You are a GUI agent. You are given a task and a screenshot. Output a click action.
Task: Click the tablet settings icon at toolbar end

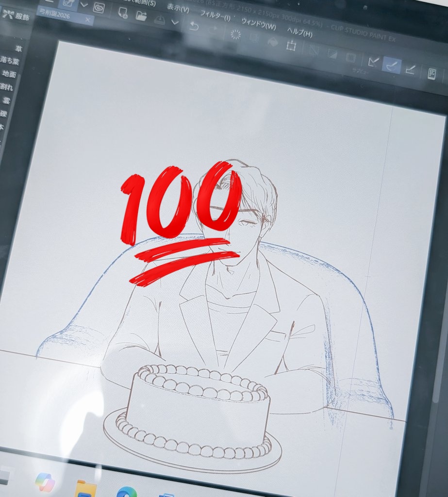tap(432, 74)
